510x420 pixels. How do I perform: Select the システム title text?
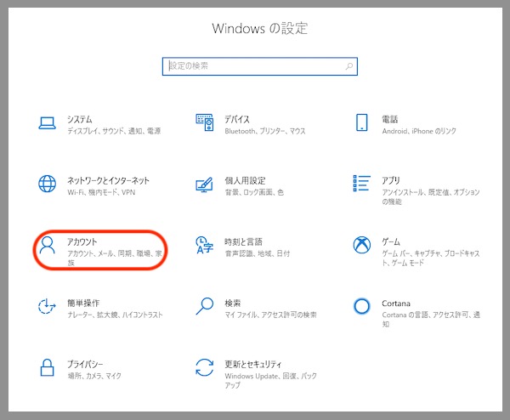80,119
